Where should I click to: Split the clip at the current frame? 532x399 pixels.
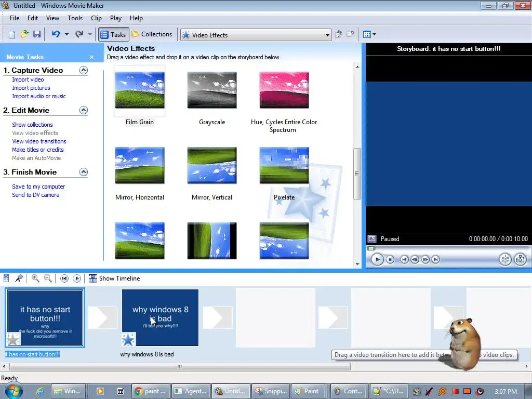pos(505,260)
